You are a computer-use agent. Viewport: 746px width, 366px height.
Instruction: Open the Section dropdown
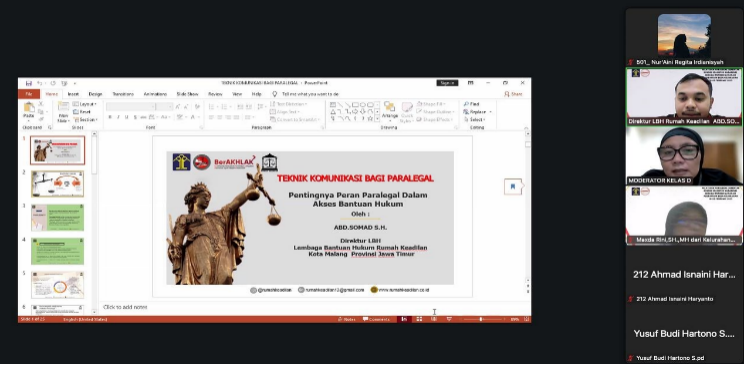(x=85, y=119)
